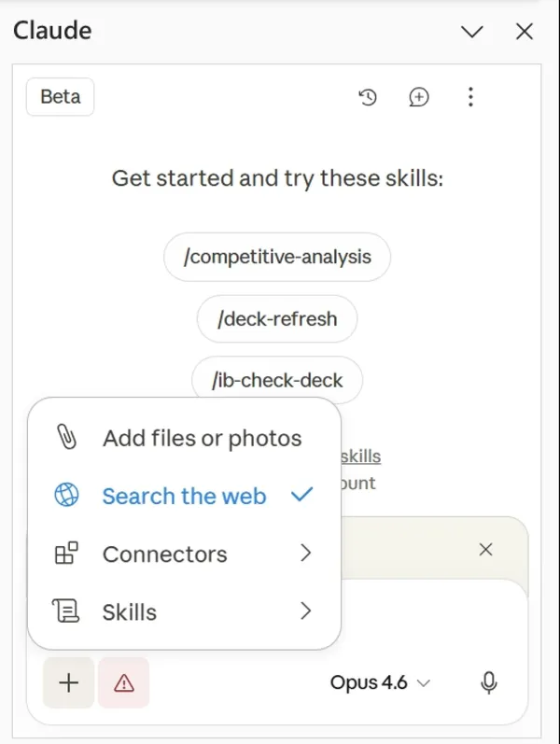The image size is (560, 744).
Task: Click the plus attachment button
Action: (68, 683)
